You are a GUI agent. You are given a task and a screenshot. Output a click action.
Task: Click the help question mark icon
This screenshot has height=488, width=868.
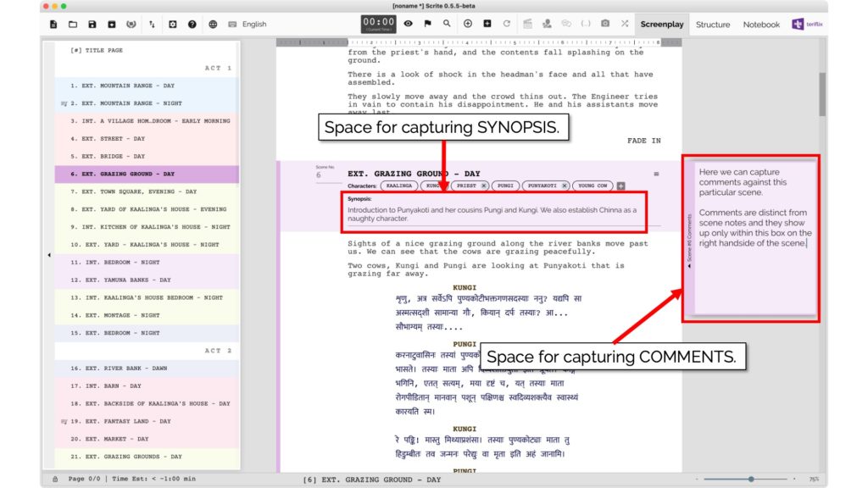pyautogui.click(x=192, y=25)
